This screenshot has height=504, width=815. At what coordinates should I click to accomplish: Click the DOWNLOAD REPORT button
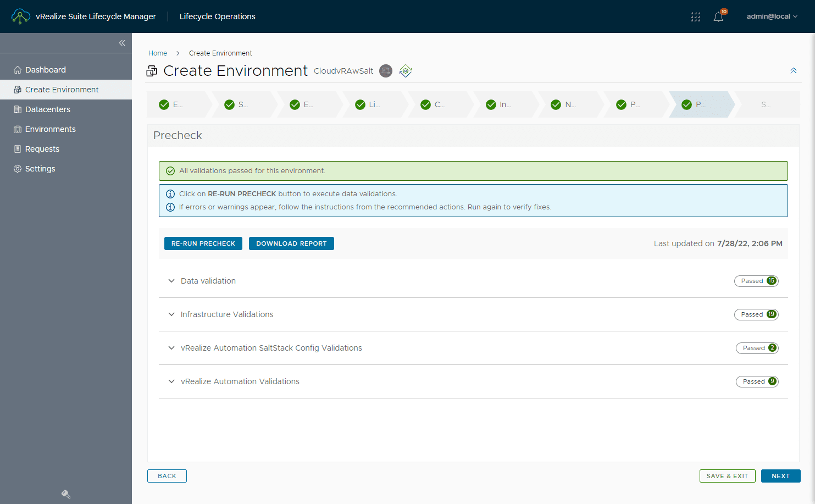tap(291, 243)
